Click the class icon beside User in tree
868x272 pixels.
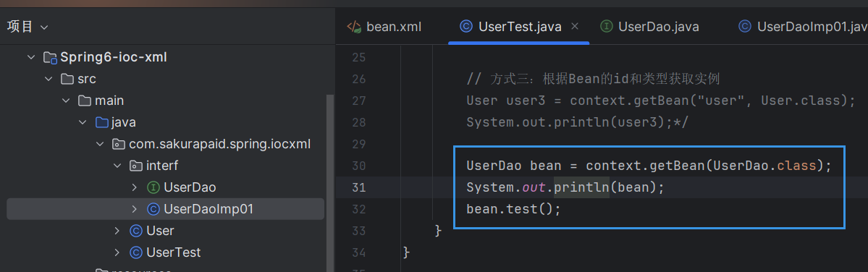point(136,231)
